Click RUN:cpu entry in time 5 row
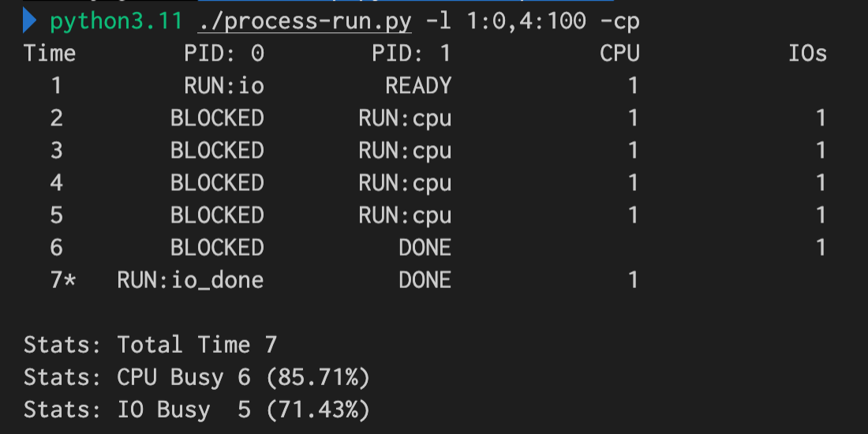 406,215
